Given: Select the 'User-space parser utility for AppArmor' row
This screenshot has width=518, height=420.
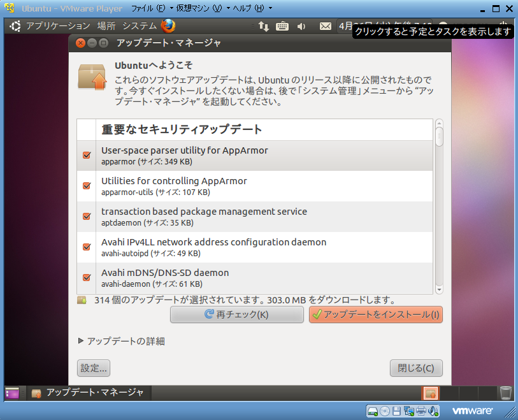Looking at the screenshot, I should [x=255, y=156].
